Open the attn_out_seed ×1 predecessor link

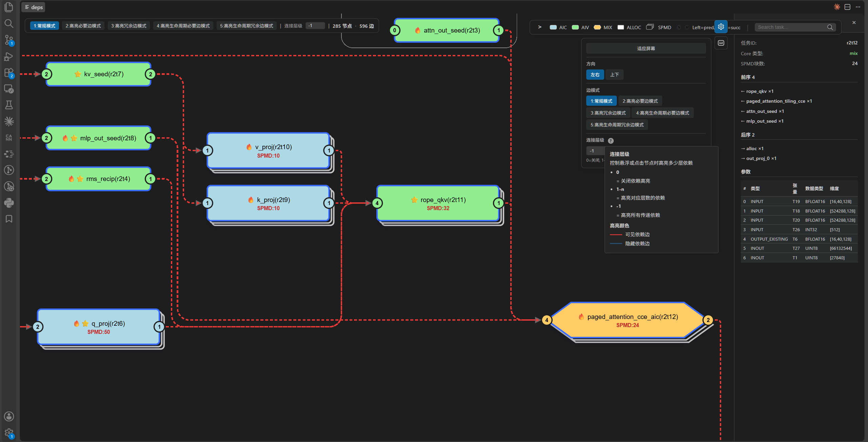pos(763,111)
